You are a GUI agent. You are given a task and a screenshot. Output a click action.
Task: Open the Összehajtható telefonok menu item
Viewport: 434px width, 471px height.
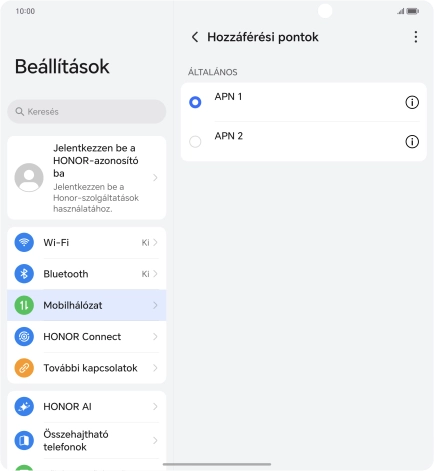click(87, 440)
